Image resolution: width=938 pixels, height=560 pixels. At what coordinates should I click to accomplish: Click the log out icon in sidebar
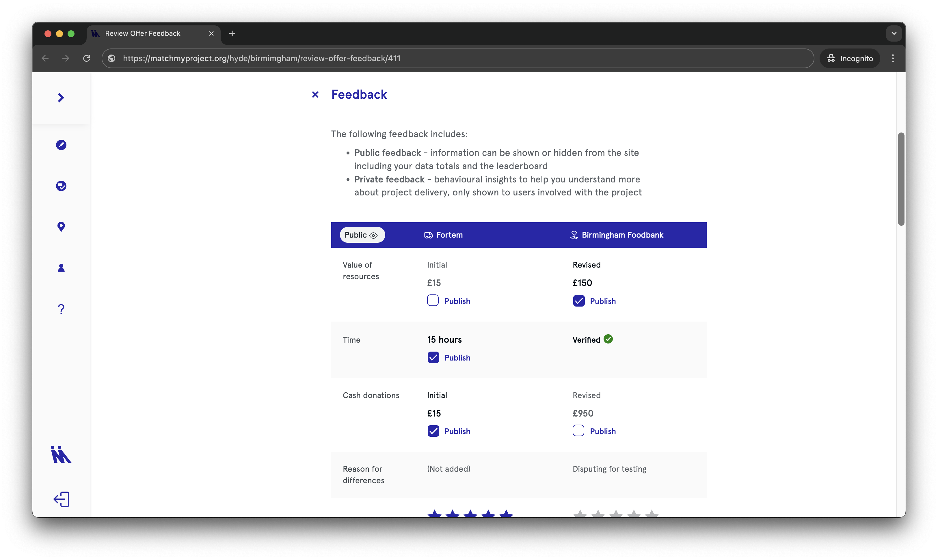click(61, 499)
